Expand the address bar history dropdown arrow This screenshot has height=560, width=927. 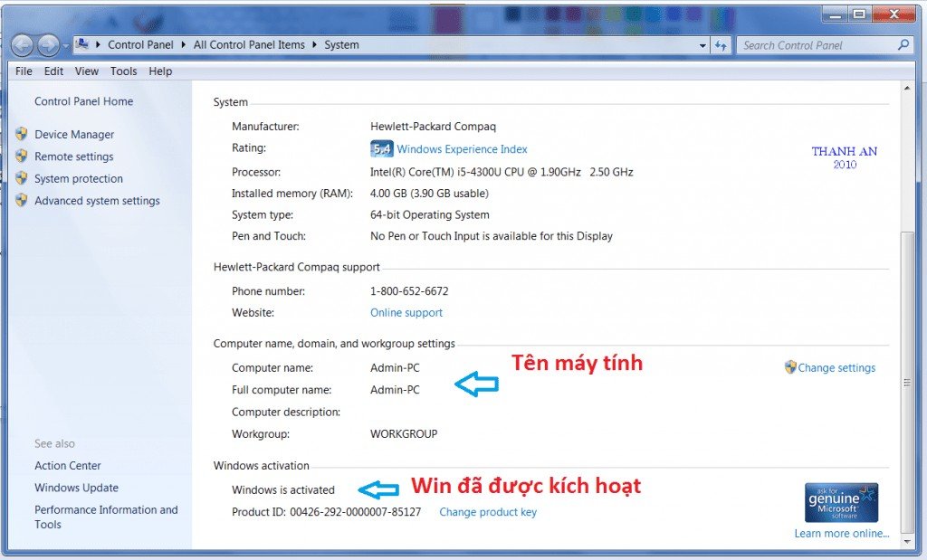pos(703,44)
